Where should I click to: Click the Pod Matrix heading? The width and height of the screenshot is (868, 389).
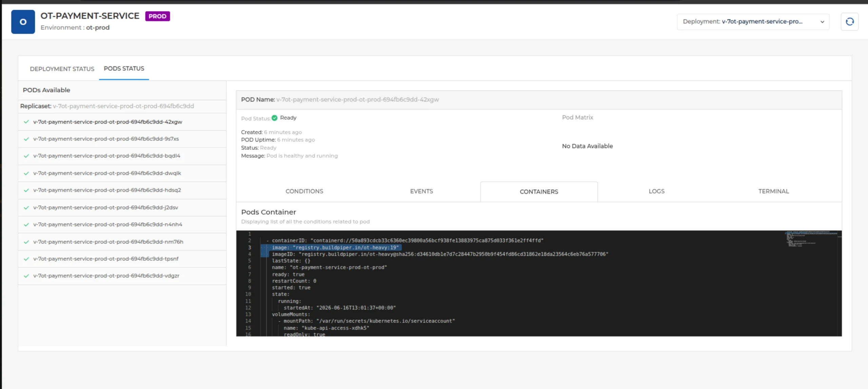[x=577, y=117]
